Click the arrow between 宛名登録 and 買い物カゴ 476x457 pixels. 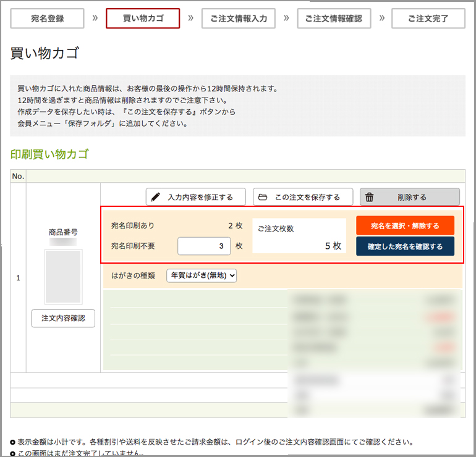[x=95, y=18]
